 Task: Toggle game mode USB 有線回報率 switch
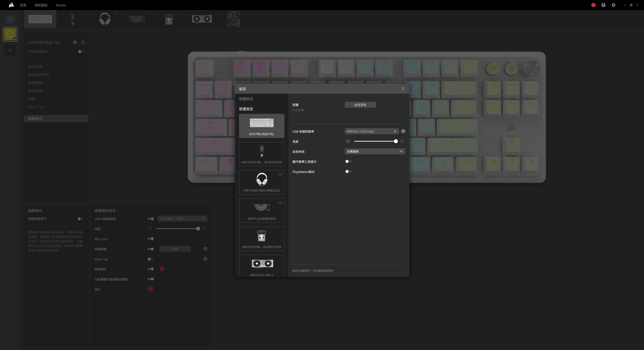(x=151, y=219)
